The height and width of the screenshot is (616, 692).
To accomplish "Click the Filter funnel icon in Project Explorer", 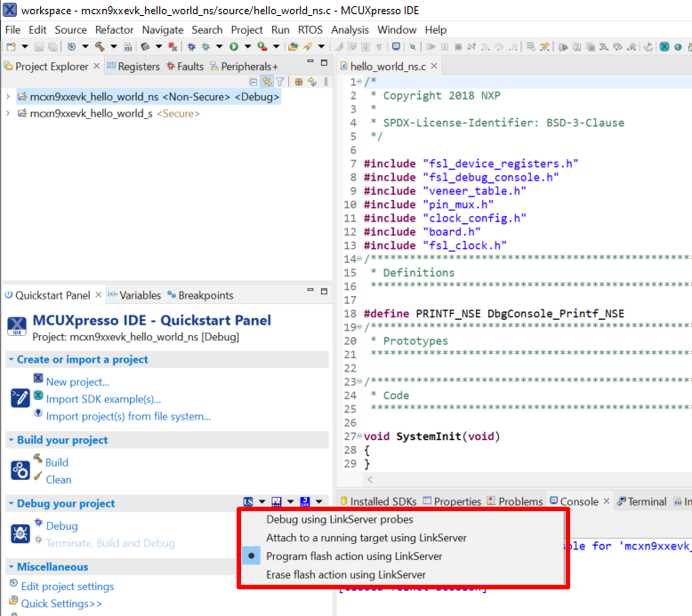I will point(279,82).
